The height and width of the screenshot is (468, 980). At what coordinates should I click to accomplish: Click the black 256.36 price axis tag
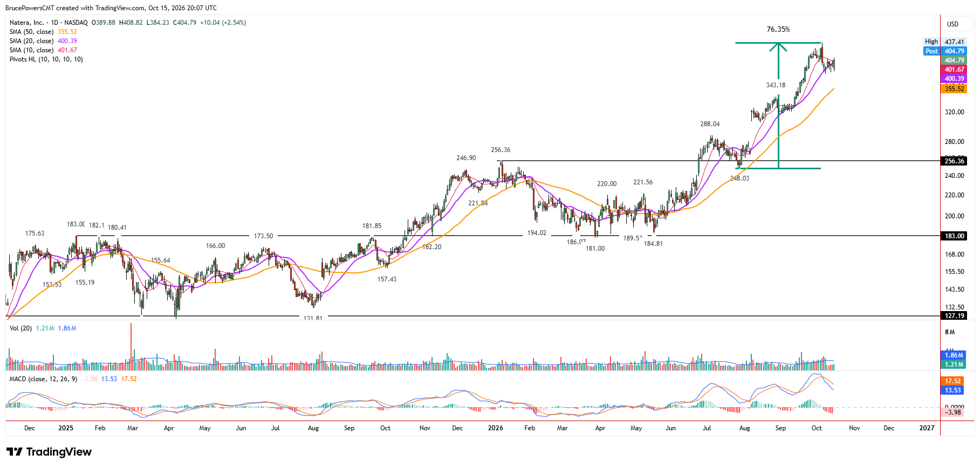click(x=954, y=161)
